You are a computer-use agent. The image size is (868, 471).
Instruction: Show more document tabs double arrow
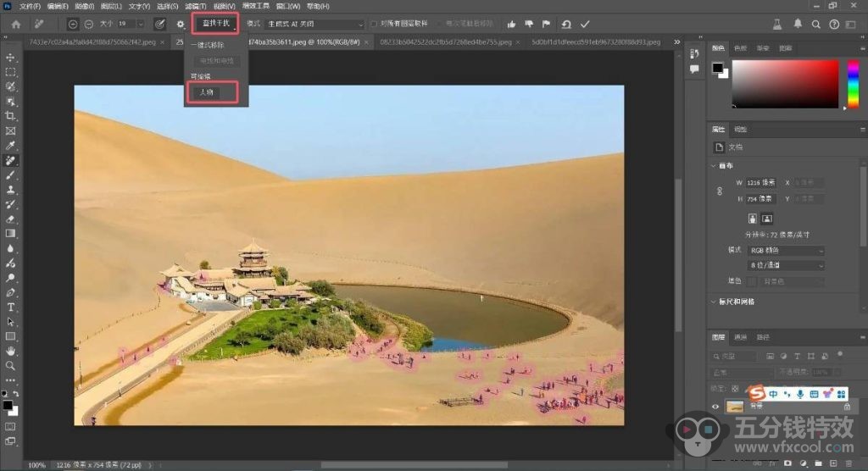click(x=677, y=42)
